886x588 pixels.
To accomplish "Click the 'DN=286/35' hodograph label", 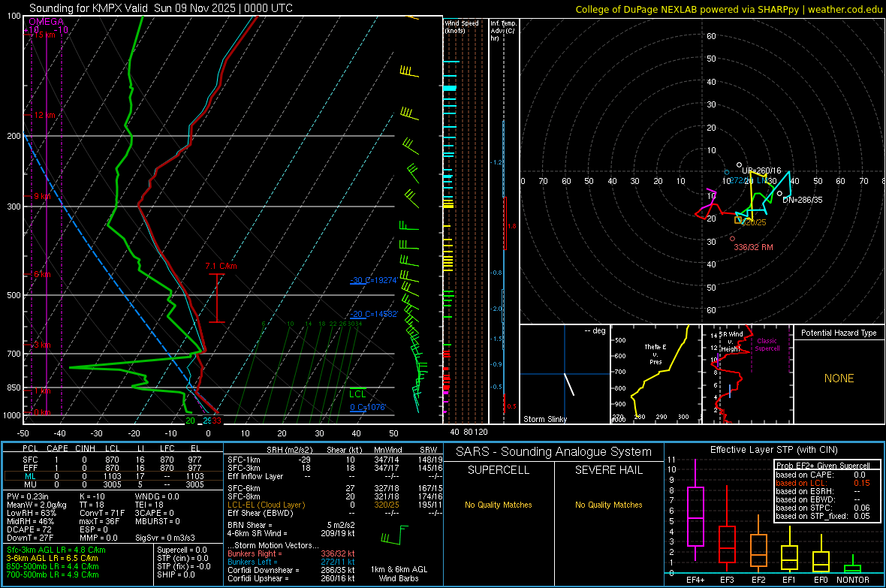I will click(803, 200).
